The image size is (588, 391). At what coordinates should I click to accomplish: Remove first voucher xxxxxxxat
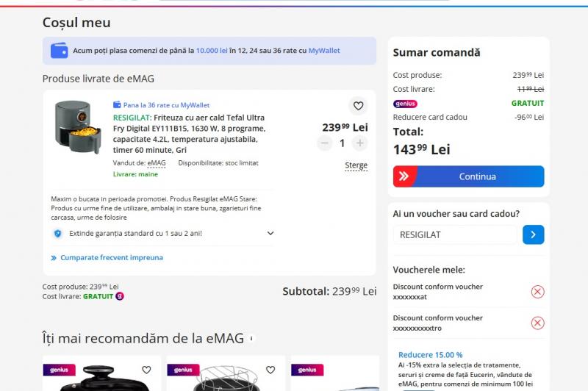tap(537, 292)
